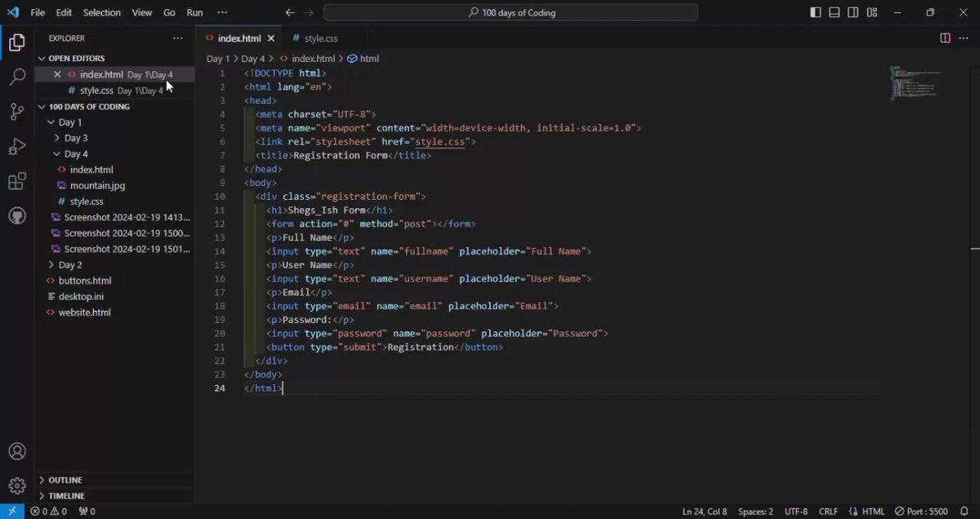Open the GitHub view icon

click(x=16, y=215)
